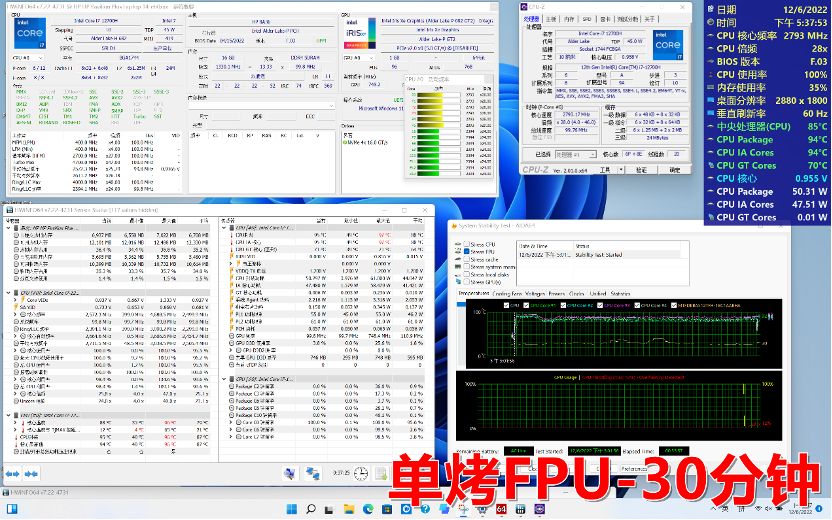This screenshot has height=520, width=832.
Task: Enable the Stress CPU checkbox
Action: [466, 244]
